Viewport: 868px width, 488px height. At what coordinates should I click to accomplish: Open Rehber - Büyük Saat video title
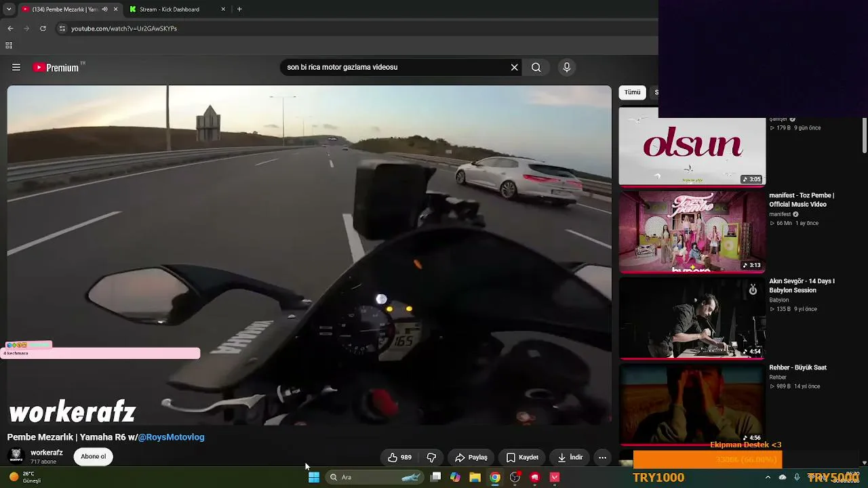click(x=798, y=367)
